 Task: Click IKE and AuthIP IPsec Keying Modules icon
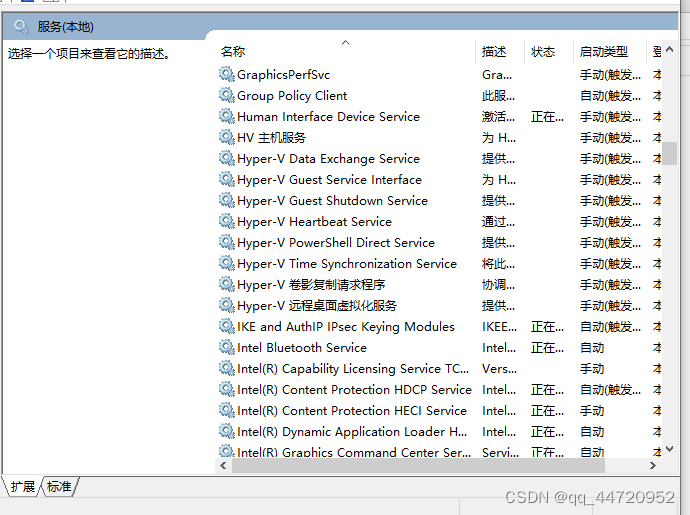227,327
